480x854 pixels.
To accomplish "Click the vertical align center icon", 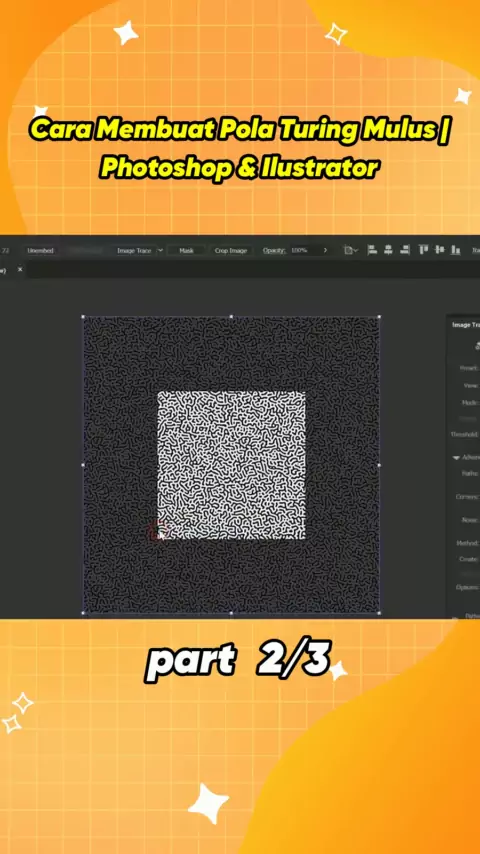I will pyautogui.click(x=439, y=250).
